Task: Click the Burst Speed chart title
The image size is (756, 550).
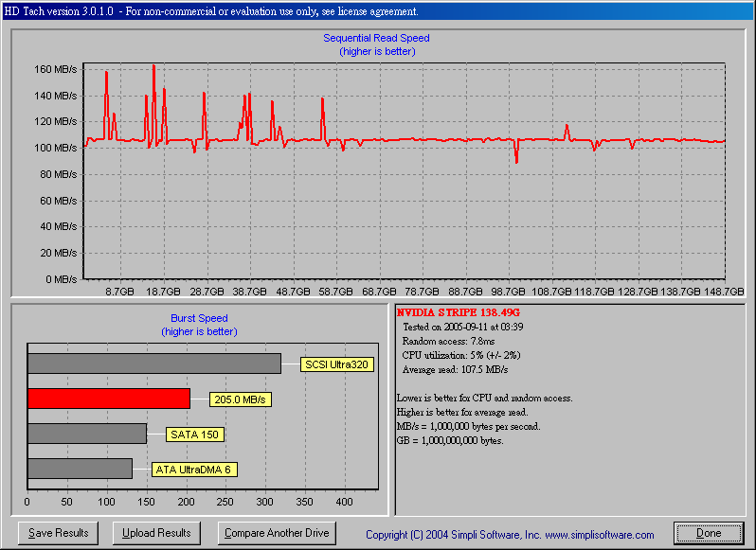Action: point(199,319)
